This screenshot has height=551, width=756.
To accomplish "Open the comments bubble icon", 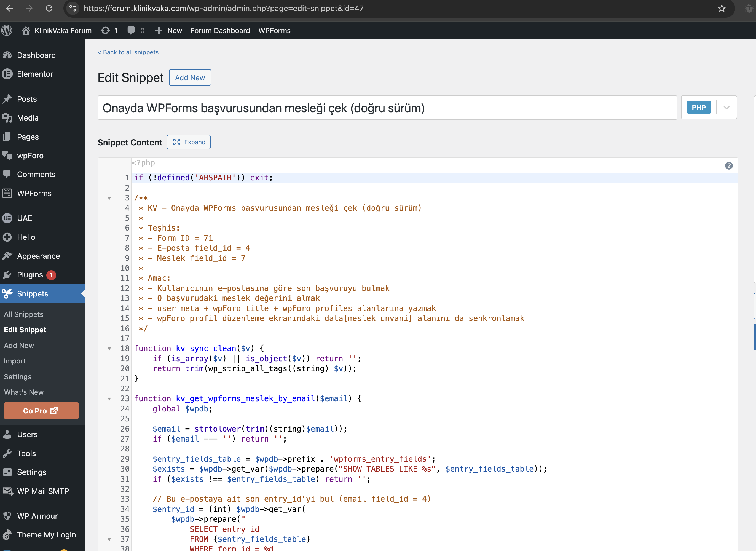I will (131, 30).
